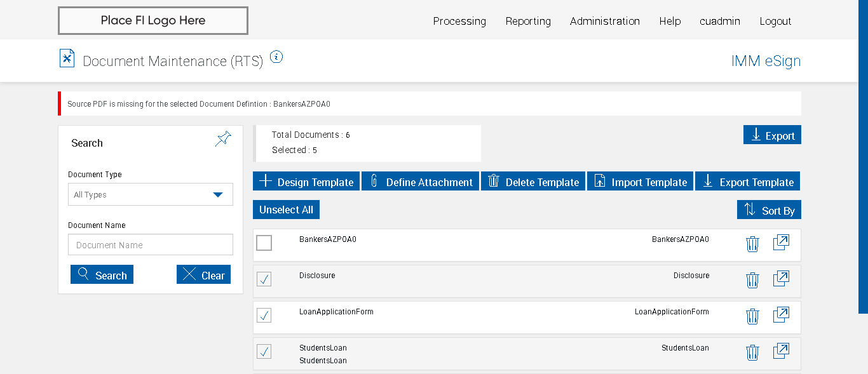Viewport: 868px width, 374px height.
Task: Click trash icon for LoanApplicationForm row
Action: (x=752, y=316)
